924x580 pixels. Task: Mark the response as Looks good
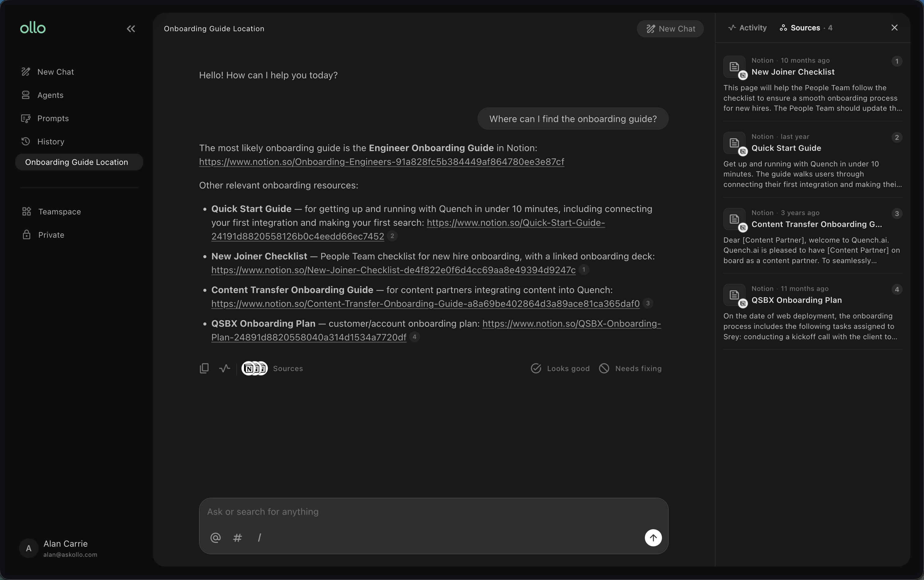(560, 369)
